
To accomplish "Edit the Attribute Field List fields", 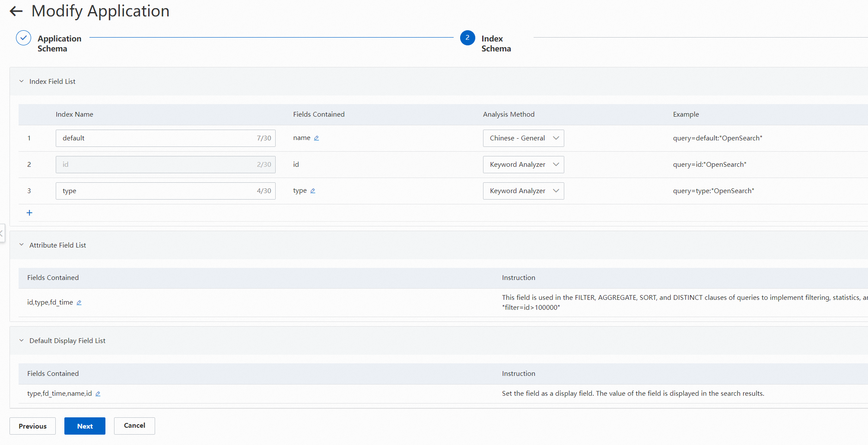I will 79,303.
